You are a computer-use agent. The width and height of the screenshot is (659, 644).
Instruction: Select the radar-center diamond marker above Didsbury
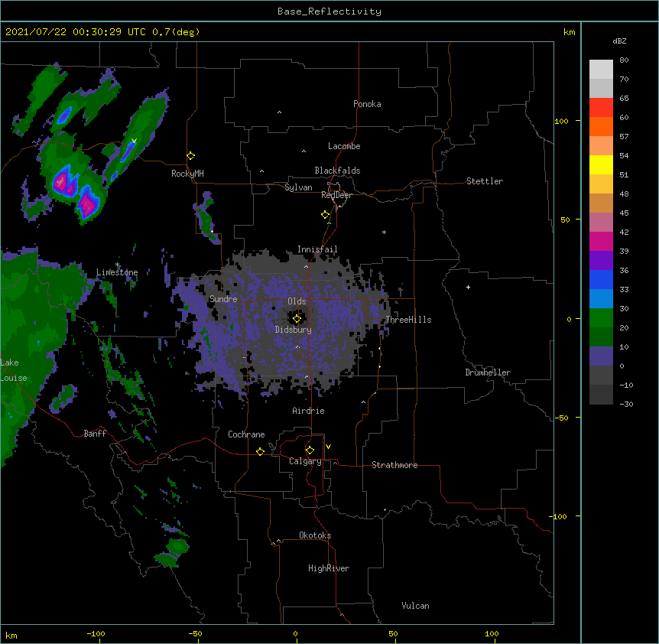pyautogui.click(x=297, y=319)
